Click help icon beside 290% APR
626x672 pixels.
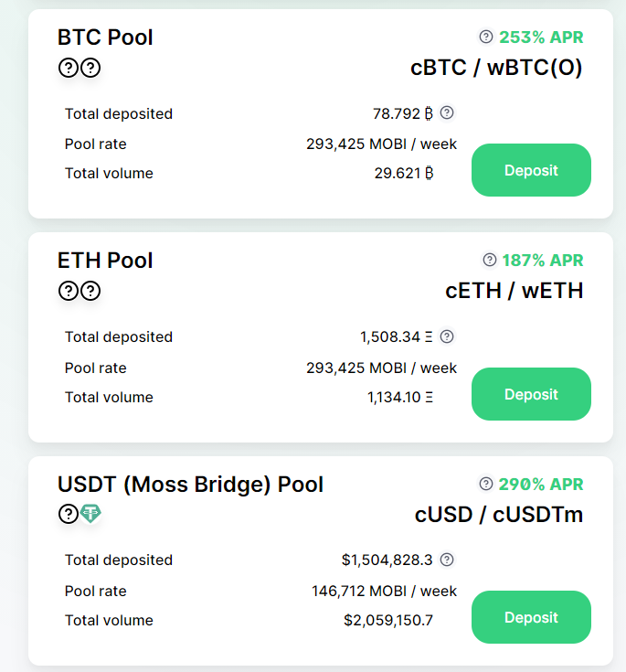click(486, 484)
